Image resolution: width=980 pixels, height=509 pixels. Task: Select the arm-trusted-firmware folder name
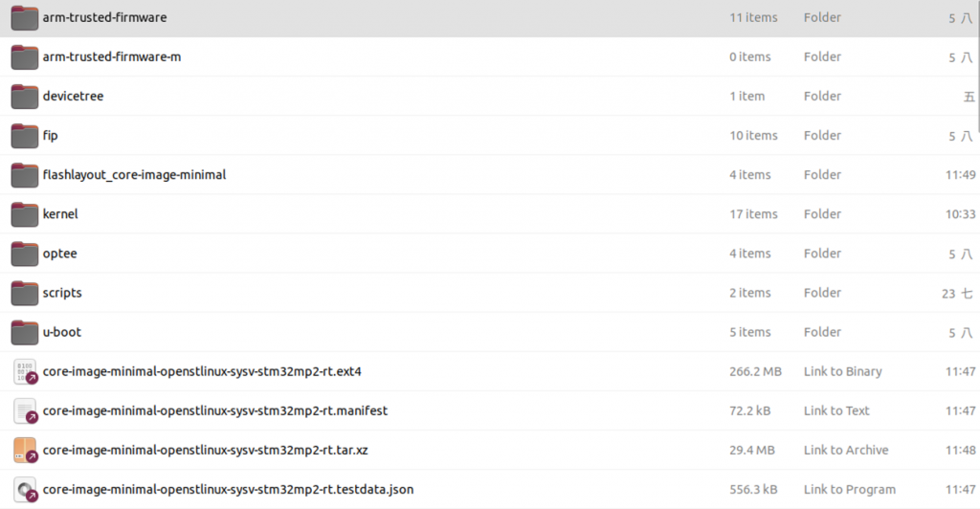105,17
